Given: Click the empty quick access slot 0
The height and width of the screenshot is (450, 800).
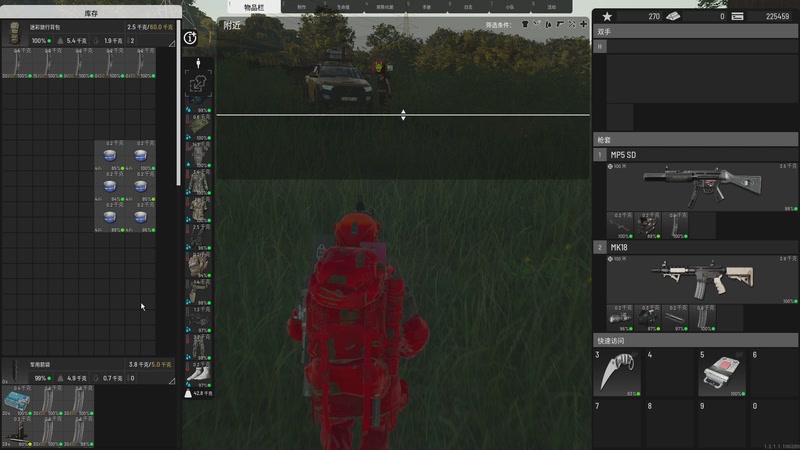Looking at the screenshot, I should 774,424.
